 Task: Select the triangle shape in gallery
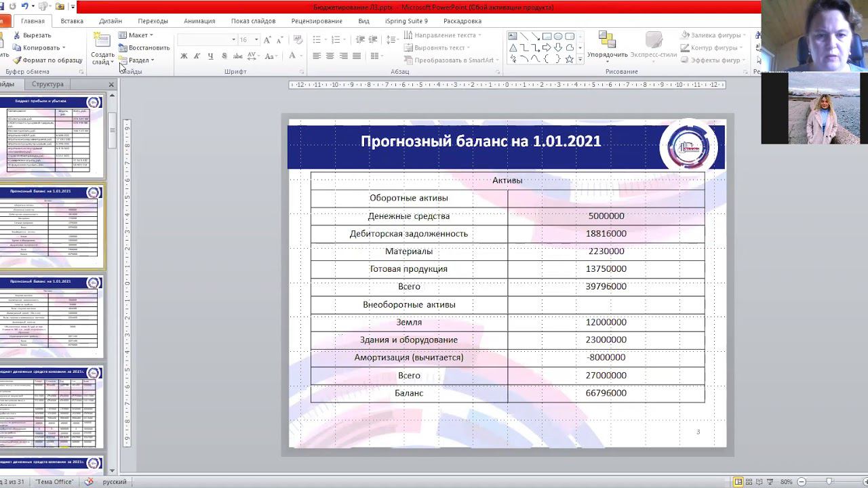[513, 47]
